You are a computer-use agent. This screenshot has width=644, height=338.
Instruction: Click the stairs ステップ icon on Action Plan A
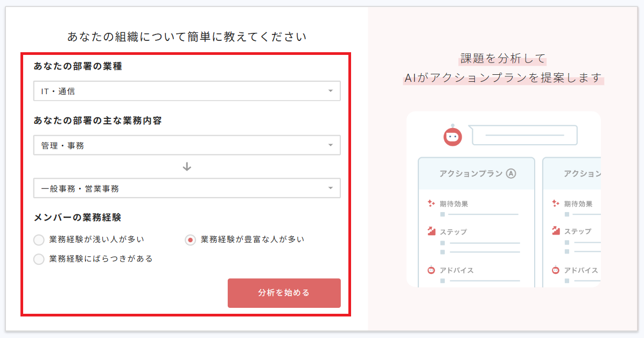pos(431,230)
